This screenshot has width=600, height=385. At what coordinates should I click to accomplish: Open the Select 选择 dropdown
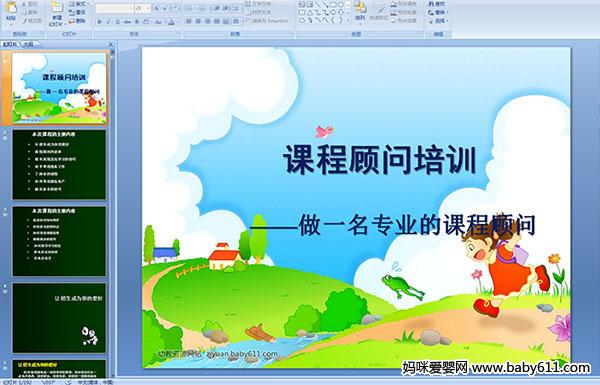pos(437,21)
